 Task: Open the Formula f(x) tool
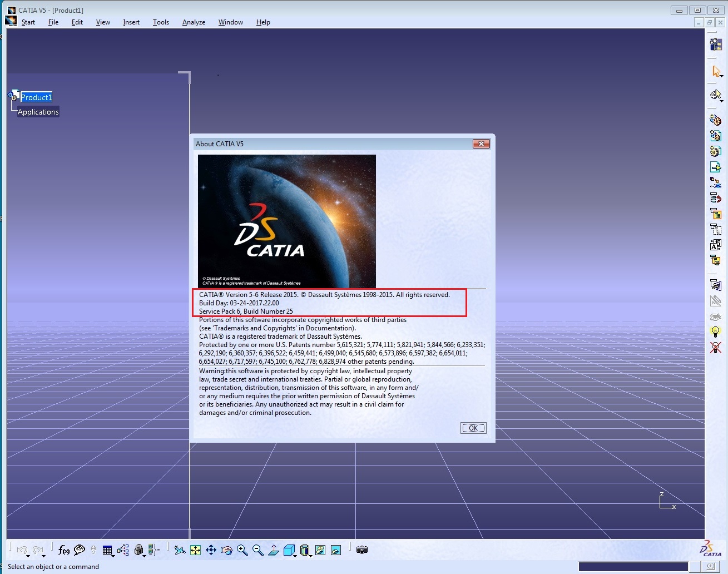pyautogui.click(x=64, y=550)
